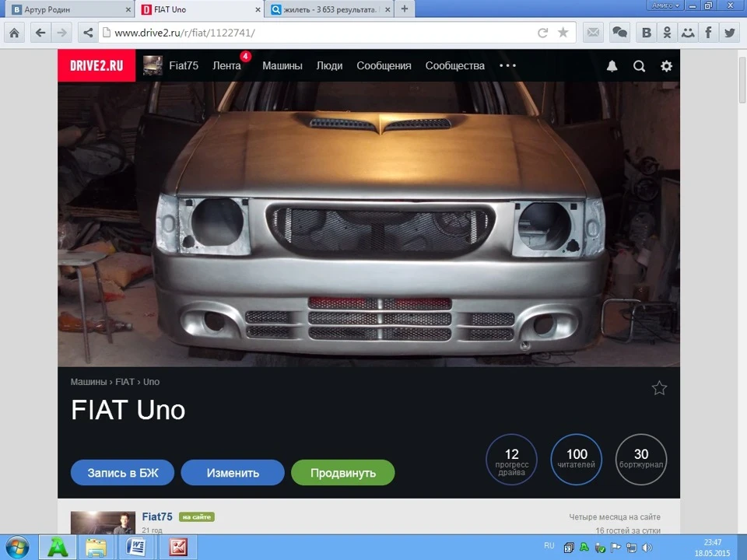Click the share page icon

click(x=88, y=33)
